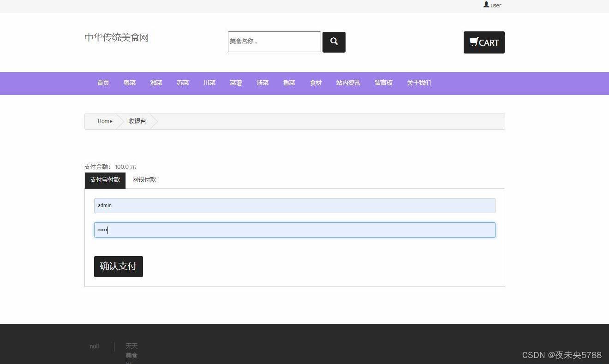The height and width of the screenshot is (364, 609).
Task: Open the shopping CART
Action: 484,42
